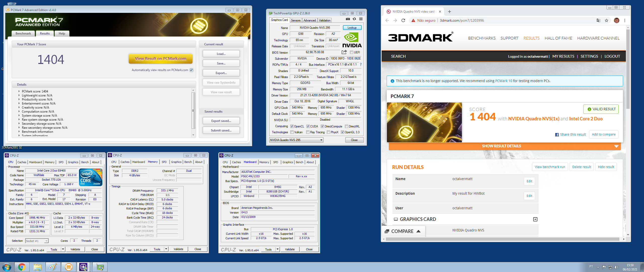
Task: Click the Bus Interface question mark icon
Action: tap(360, 64)
